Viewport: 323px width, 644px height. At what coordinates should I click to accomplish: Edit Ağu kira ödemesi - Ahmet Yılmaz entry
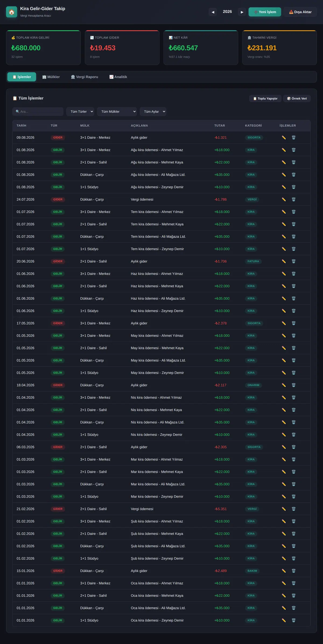click(x=284, y=150)
